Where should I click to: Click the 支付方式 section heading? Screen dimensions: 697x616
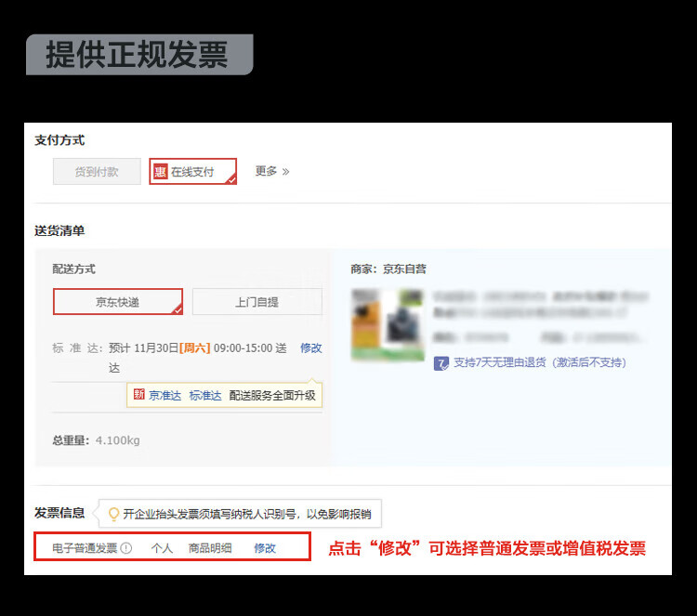tap(59, 140)
